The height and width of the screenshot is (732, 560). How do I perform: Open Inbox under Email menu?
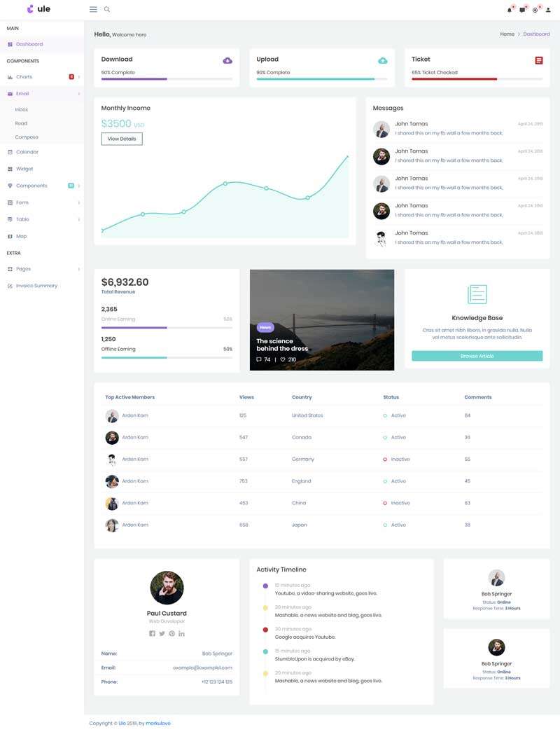22,110
